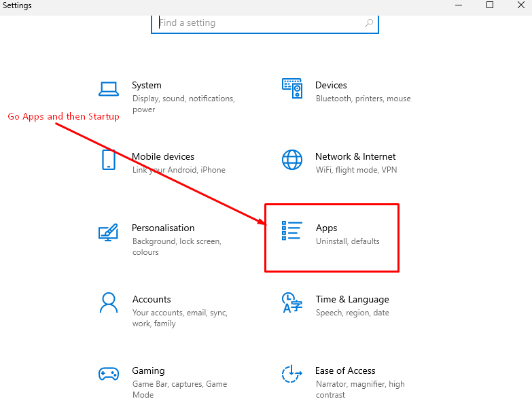
Task: Select the Mobile devices phone icon
Action: [x=109, y=160]
